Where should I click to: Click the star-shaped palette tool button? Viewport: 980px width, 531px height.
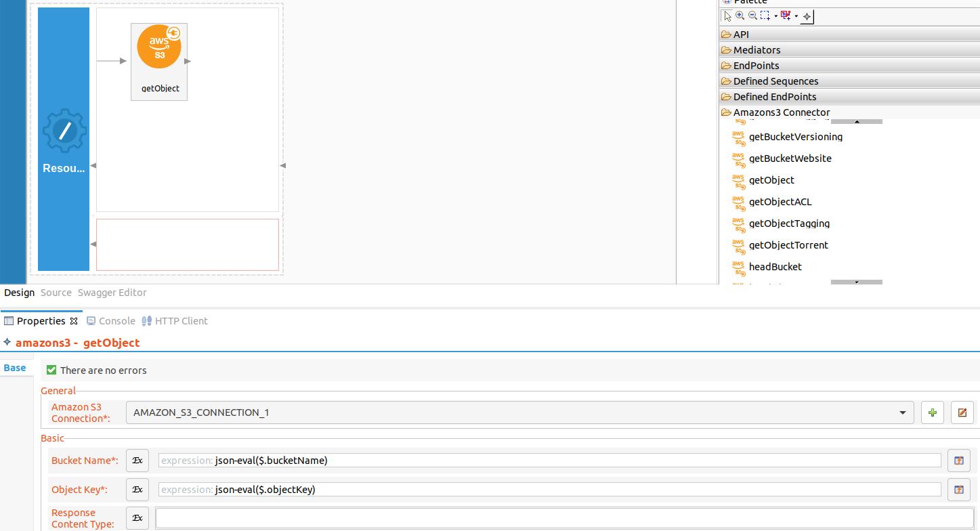(x=807, y=16)
